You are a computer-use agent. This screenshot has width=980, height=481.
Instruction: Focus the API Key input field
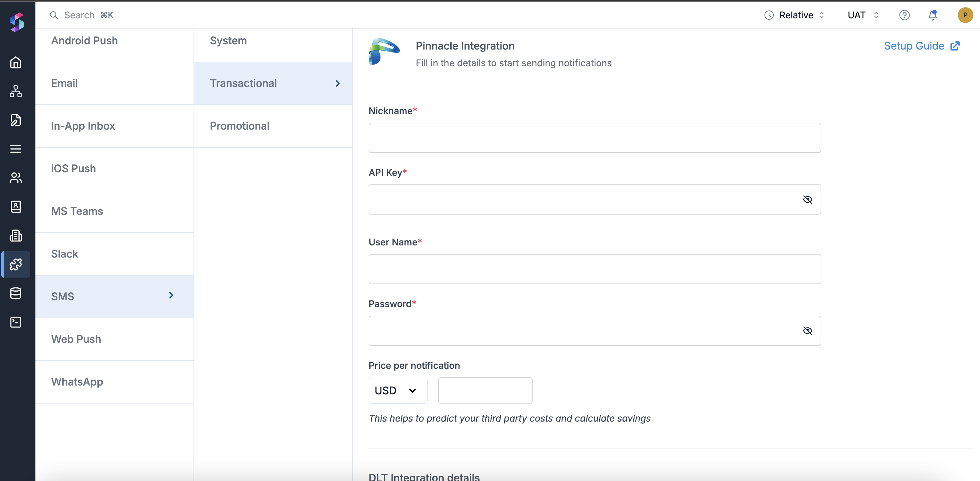point(595,199)
